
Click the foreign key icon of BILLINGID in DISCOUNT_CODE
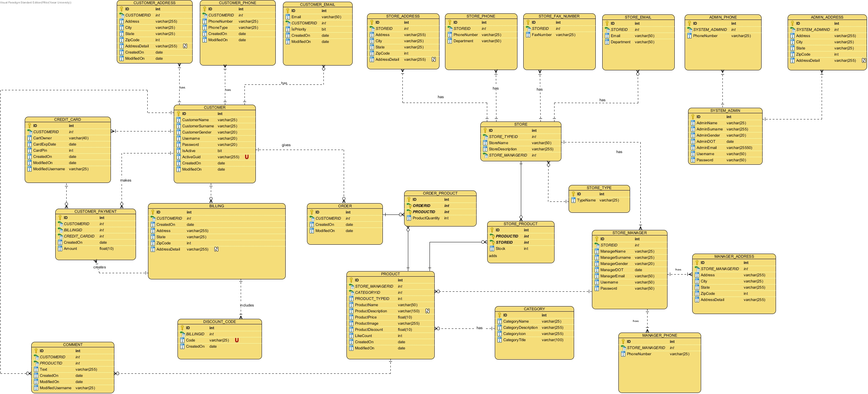[x=182, y=334]
